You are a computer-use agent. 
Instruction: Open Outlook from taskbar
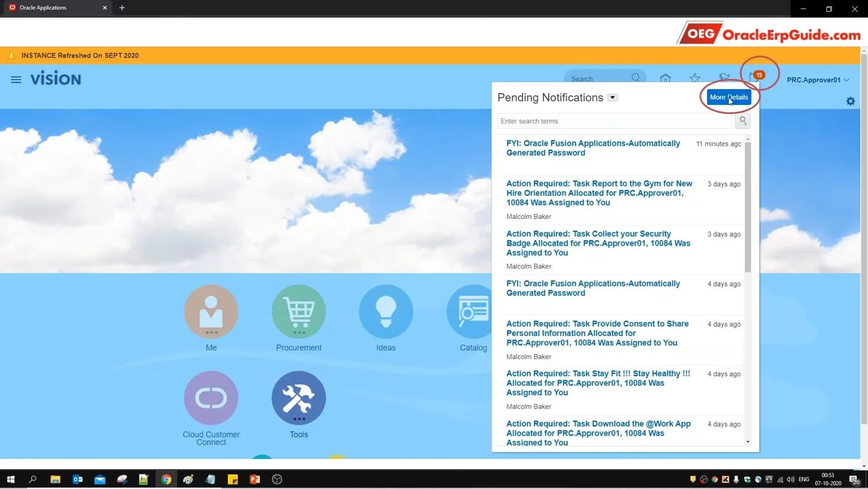pyautogui.click(x=78, y=480)
